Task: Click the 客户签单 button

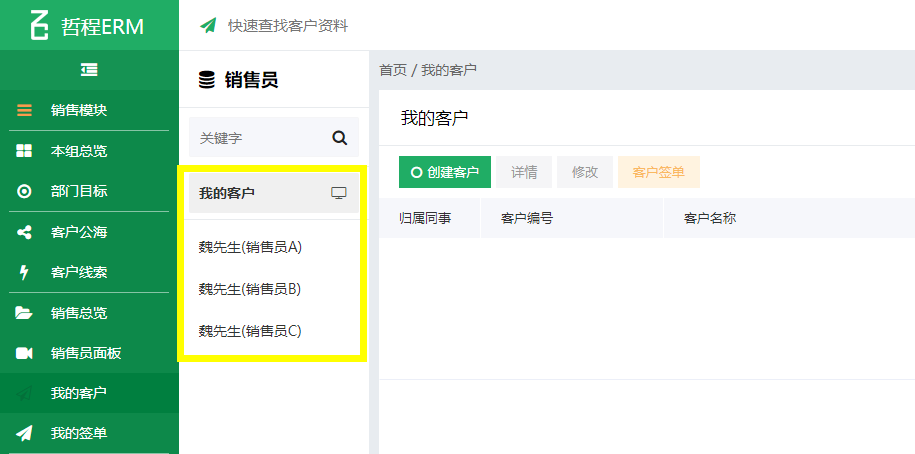Action: click(x=659, y=172)
